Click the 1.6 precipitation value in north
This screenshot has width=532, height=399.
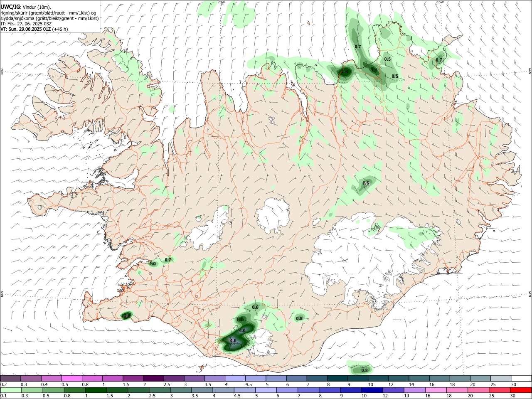pos(344,71)
